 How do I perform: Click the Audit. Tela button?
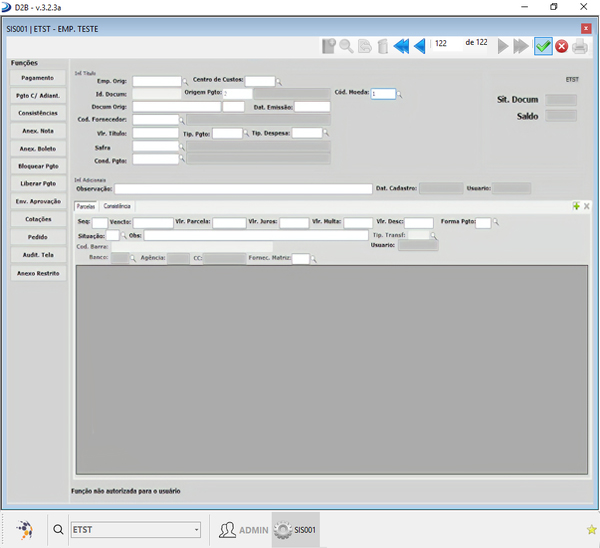(x=38, y=254)
